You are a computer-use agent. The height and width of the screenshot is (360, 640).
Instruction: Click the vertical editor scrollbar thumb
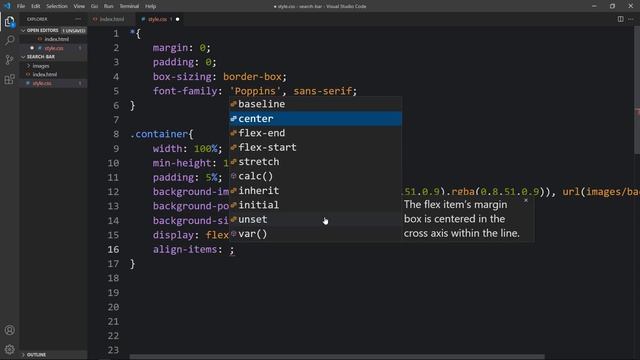[637, 90]
